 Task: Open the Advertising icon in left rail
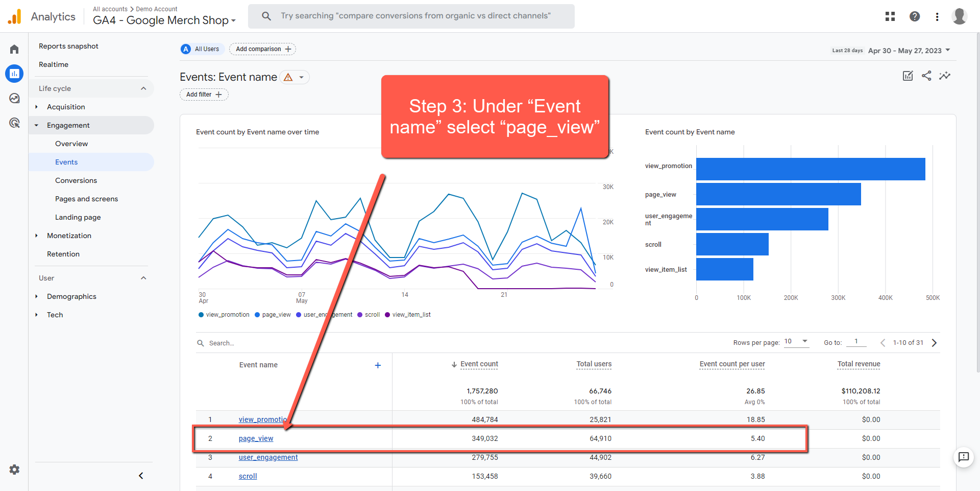[14, 123]
